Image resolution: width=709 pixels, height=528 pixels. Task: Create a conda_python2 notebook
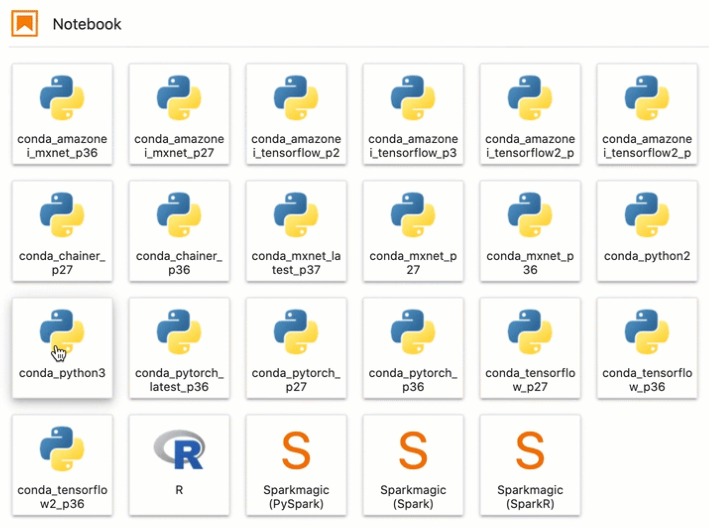pos(647,231)
